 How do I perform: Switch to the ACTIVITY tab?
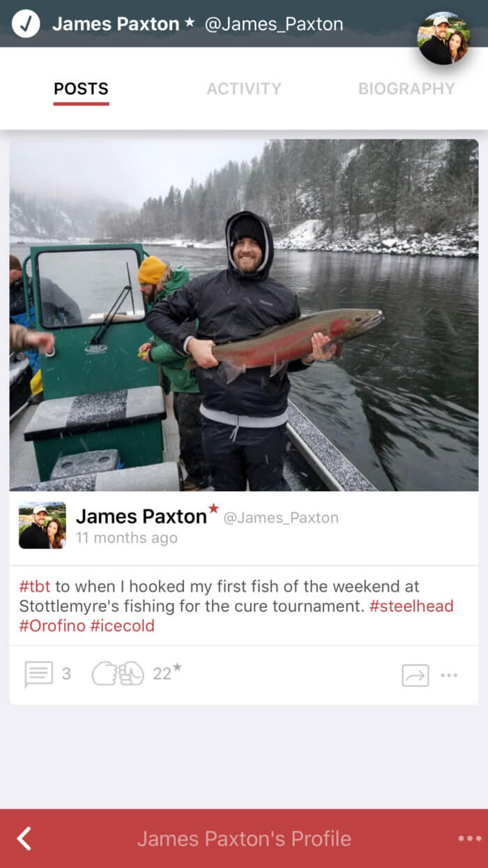[x=244, y=89]
